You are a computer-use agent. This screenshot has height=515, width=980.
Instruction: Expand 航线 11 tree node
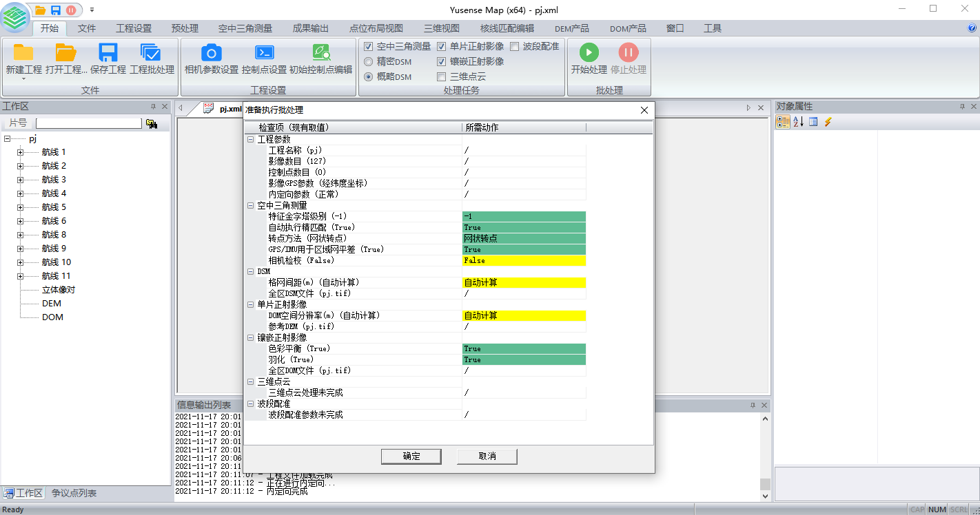pos(20,276)
